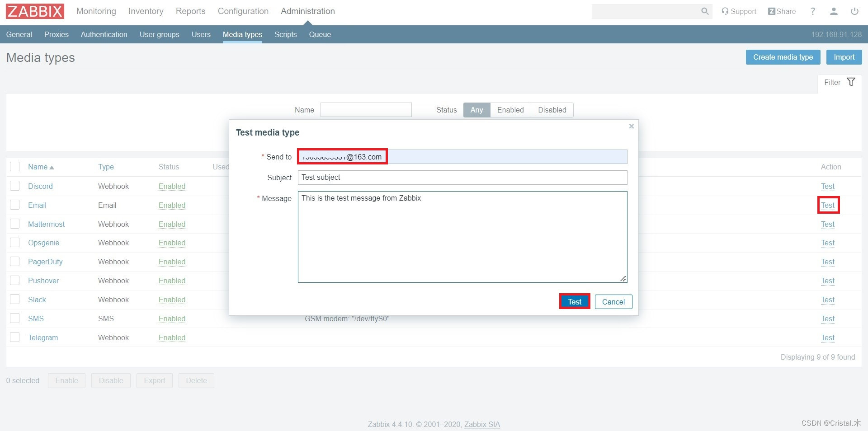
Task: Close the Test media type dialog
Action: [632, 126]
